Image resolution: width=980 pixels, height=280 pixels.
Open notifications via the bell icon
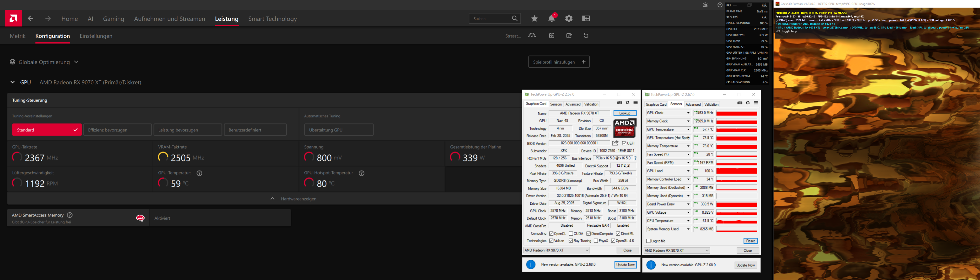point(551,18)
